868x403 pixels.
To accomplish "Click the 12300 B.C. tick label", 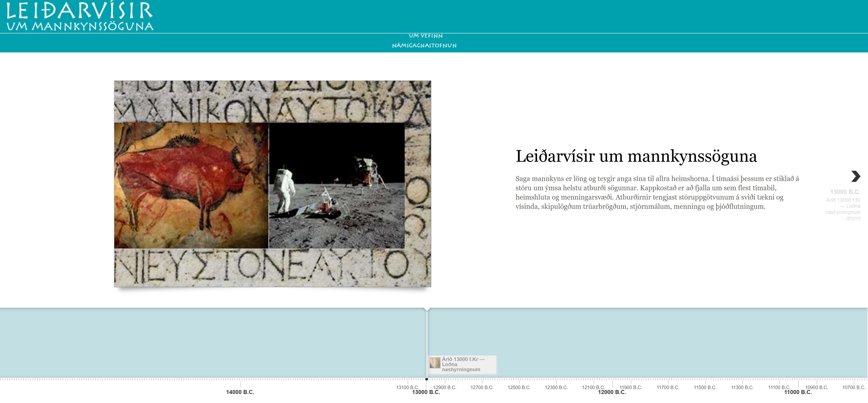I will click(556, 387).
